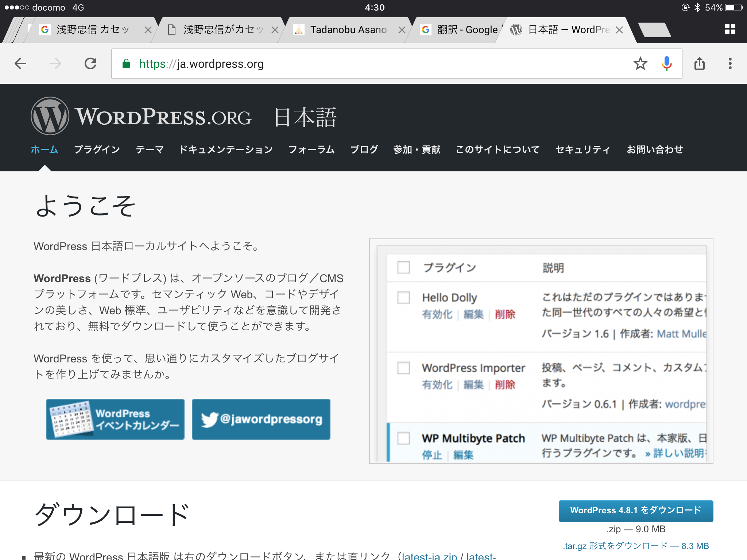
Task: Close the 浅野忠信がカセッ tab
Action: click(275, 30)
